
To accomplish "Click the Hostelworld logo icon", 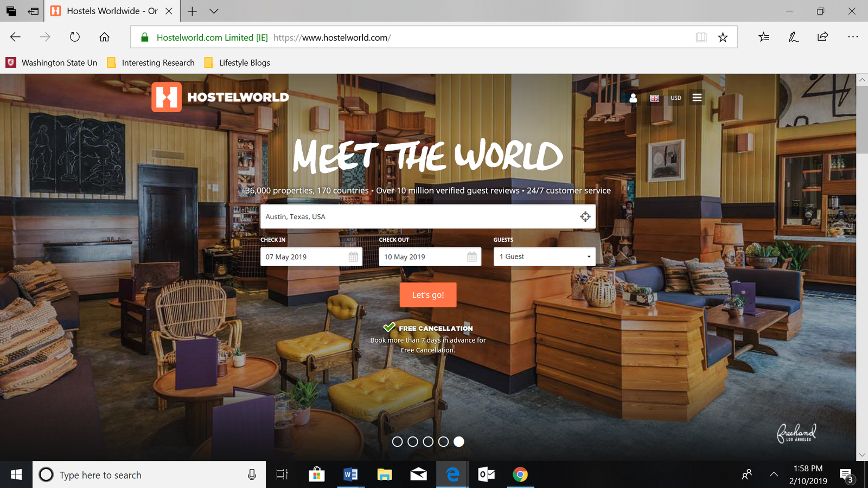I will 167,97.
